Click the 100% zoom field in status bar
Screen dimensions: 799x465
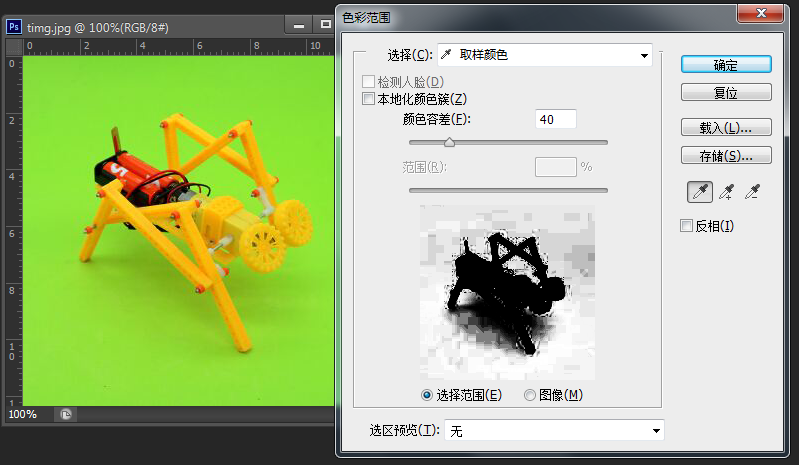click(x=23, y=414)
